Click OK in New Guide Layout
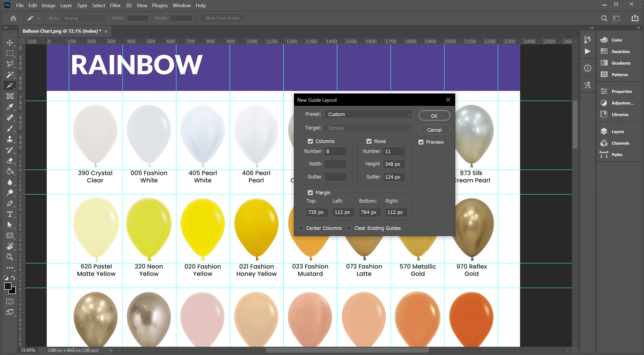Screen dimensions: 644x355 [434, 116]
